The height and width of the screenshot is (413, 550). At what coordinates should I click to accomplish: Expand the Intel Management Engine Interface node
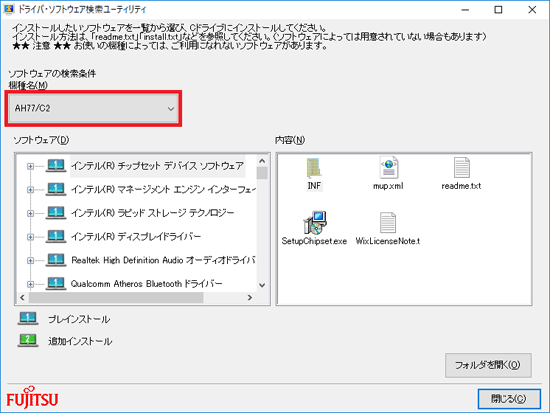coord(31,189)
